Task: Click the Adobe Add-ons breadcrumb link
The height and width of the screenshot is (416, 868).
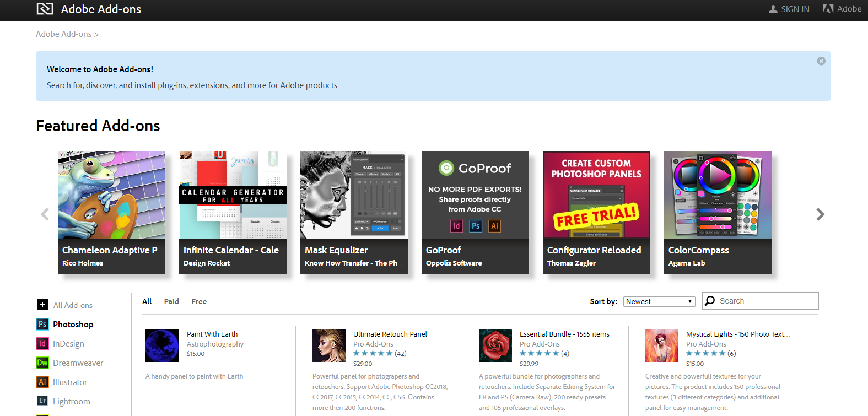Action: [63, 34]
